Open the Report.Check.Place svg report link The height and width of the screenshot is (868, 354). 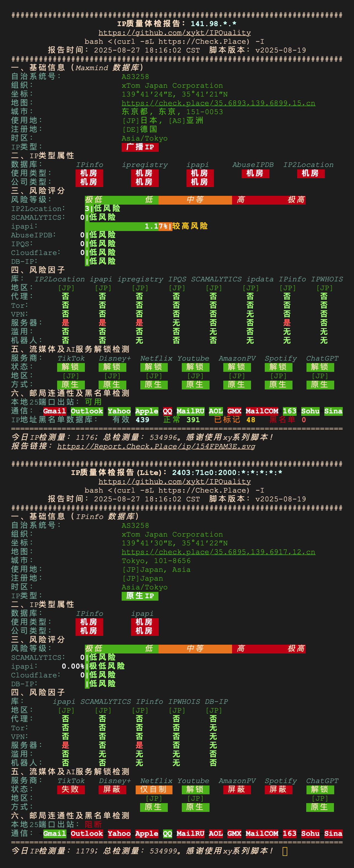tap(156, 446)
